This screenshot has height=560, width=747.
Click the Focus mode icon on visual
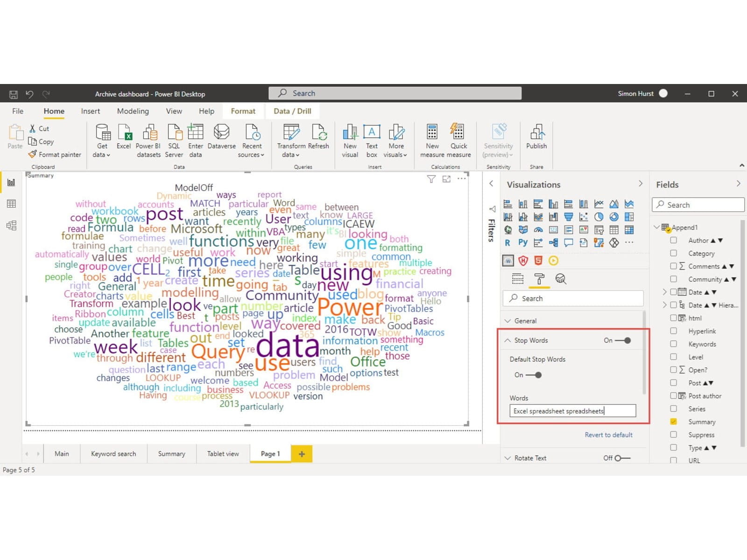(x=446, y=179)
